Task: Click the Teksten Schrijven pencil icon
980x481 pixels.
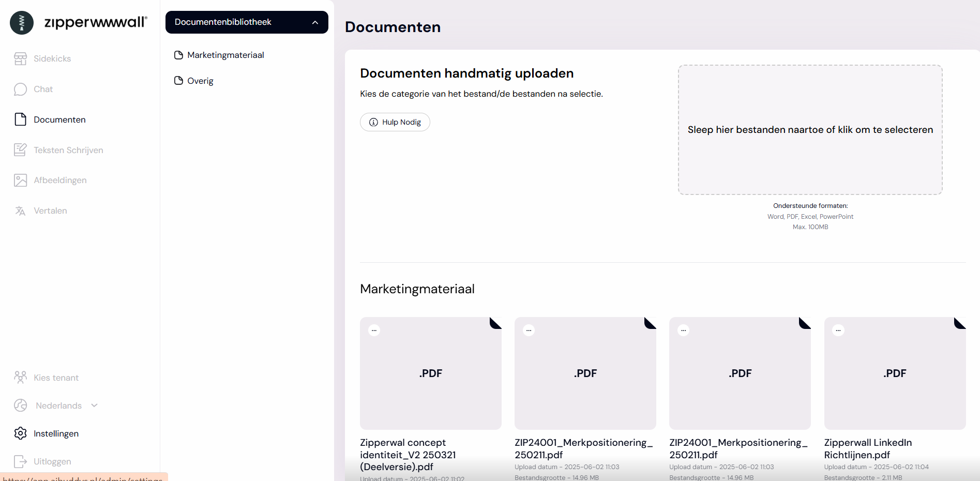Action: (20, 150)
